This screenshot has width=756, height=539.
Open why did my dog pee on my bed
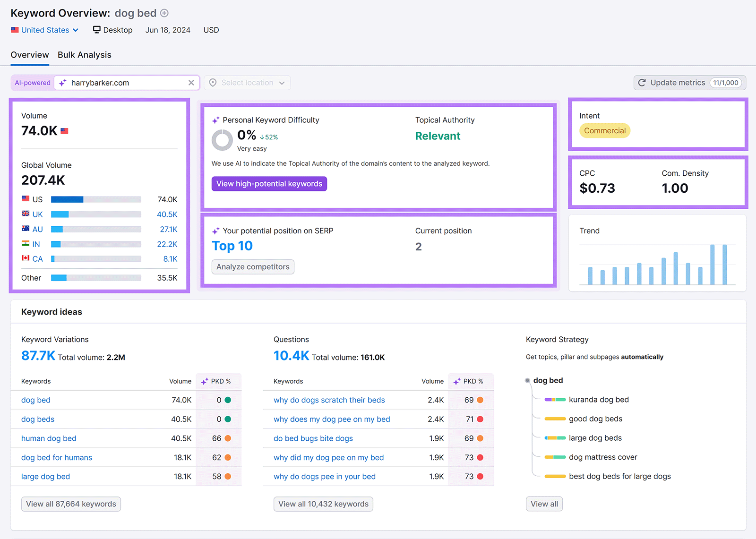(x=329, y=457)
